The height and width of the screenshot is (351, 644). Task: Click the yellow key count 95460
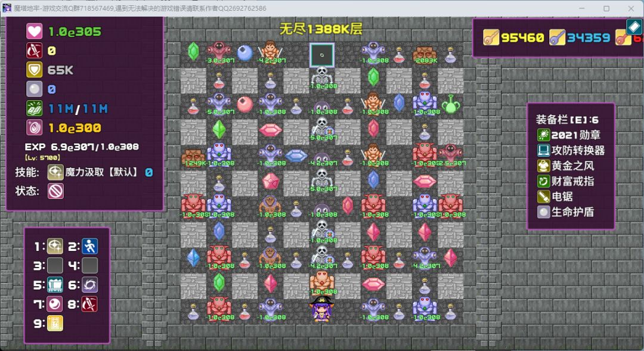click(x=522, y=38)
